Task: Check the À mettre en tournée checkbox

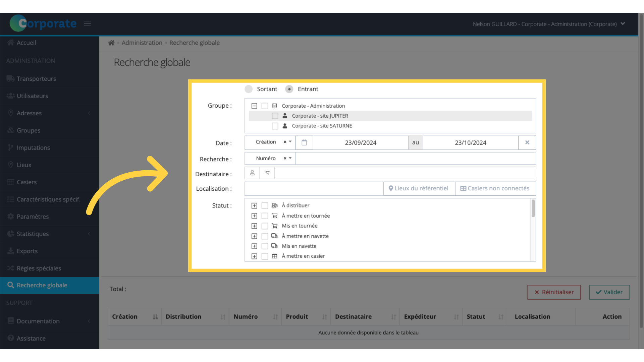Action: pos(265,216)
